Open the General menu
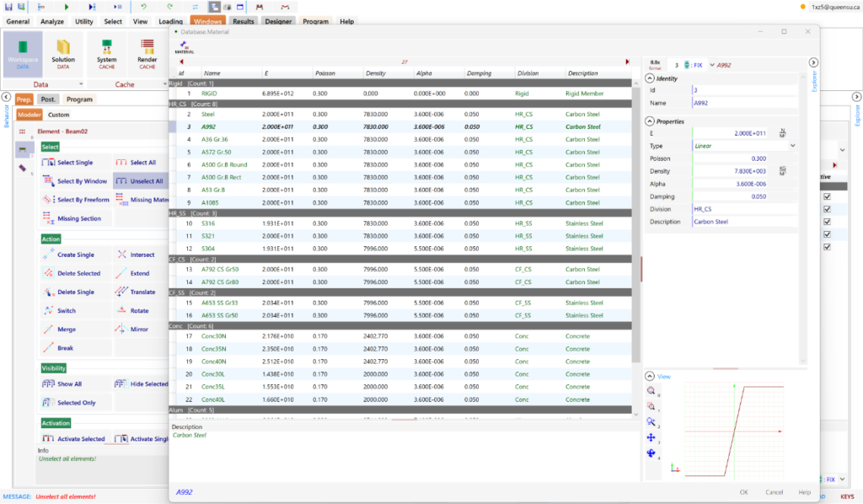Viewport: 863px width, 504px height. coord(19,21)
